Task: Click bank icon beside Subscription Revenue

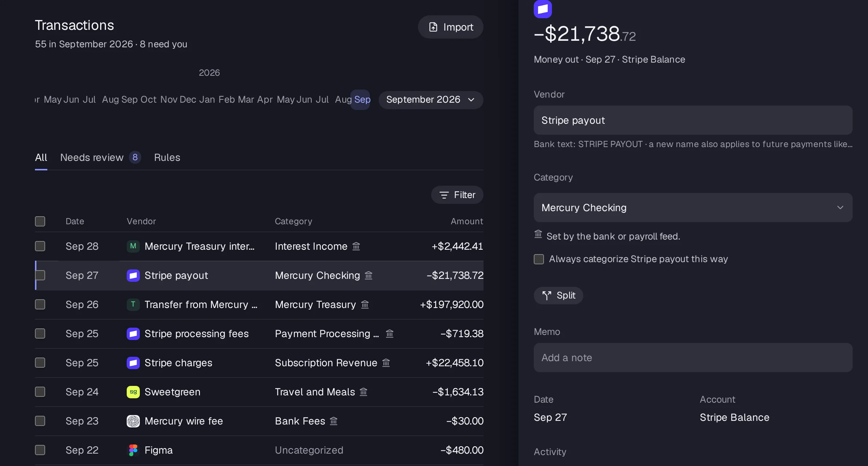Action: (386, 363)
